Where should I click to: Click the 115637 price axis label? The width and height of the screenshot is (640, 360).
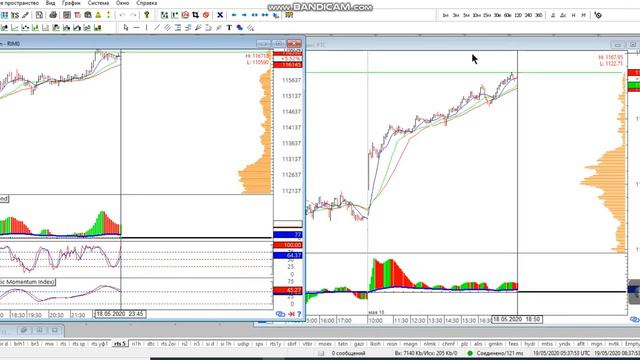tap(291, 80)
